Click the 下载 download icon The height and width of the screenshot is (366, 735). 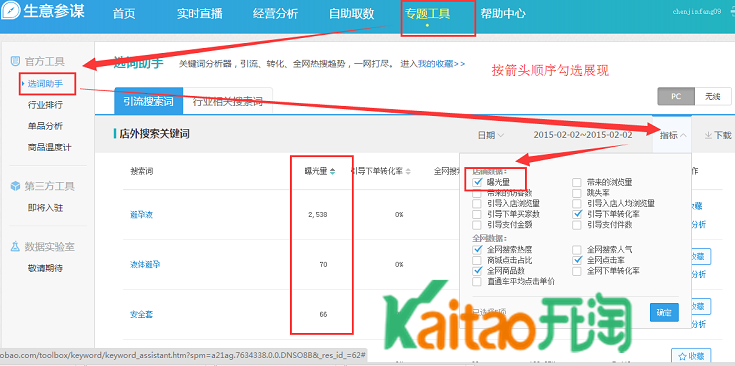click(x=708, y=135)
